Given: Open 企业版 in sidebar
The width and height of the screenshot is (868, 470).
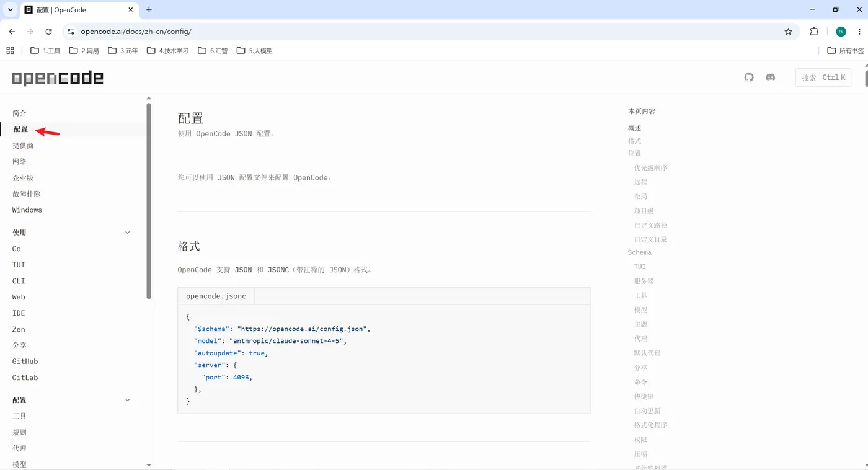Looking at the screenshot, I should tap(23, 177).
